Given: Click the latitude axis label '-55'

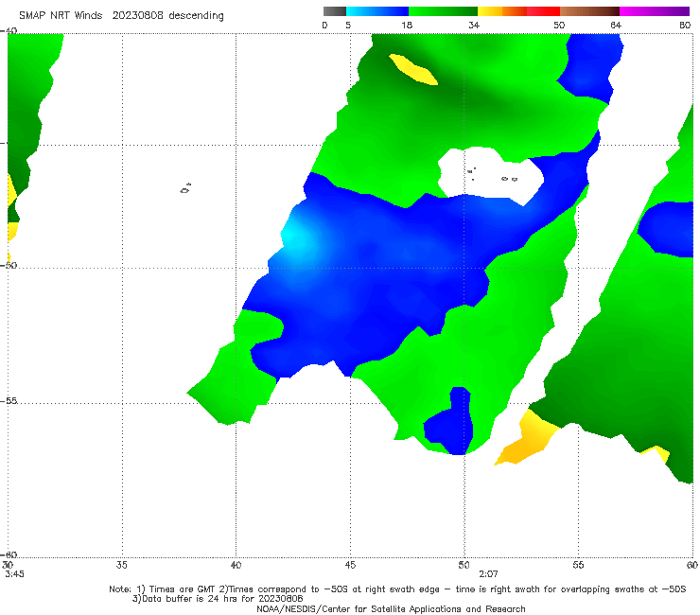Looking at the screenshot, I should pos(9,400).
